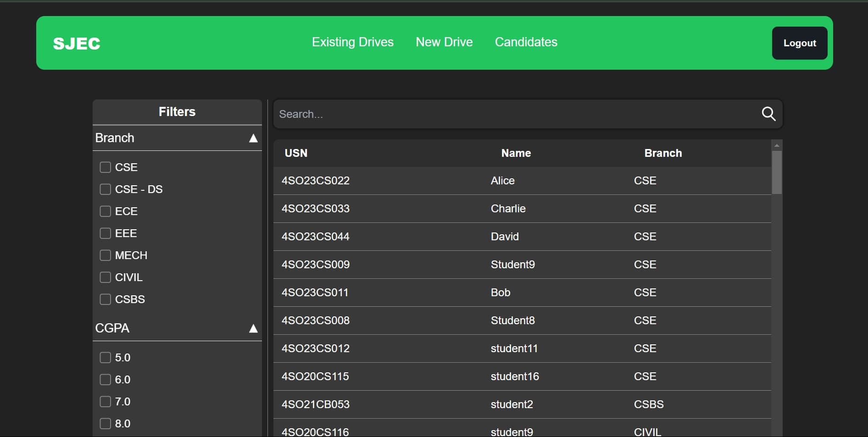Select USN 4SO23CS022 cell

click(x=316, y=181)
